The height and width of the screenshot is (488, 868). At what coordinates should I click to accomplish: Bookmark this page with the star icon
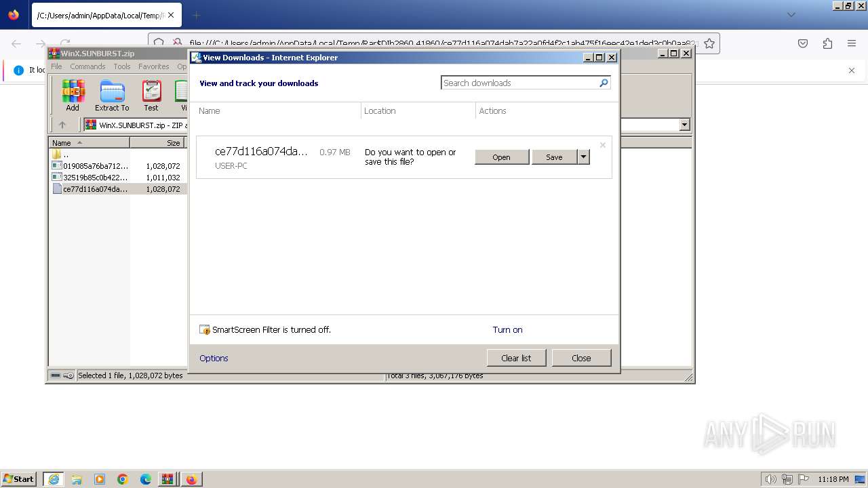(709, 43)
